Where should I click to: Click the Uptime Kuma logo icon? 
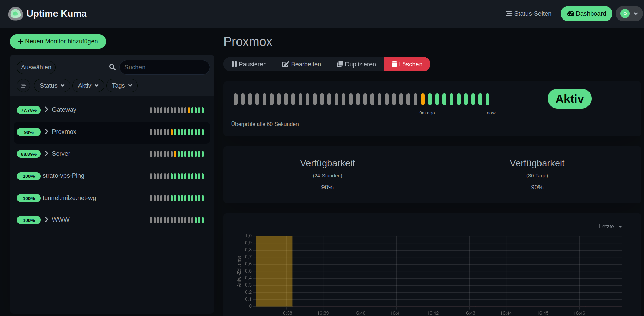15,14
